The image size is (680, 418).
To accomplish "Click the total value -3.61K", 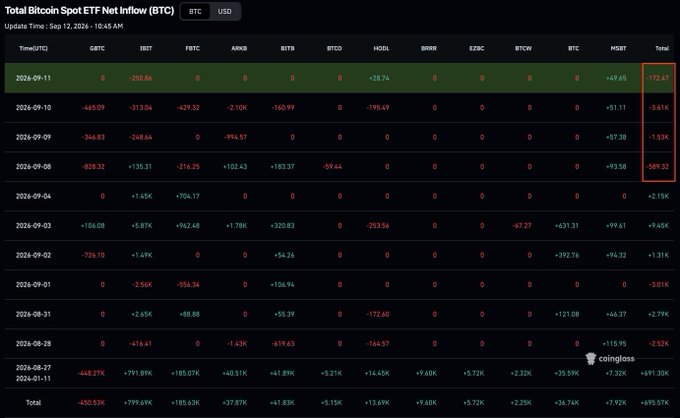I will point(659,108).
